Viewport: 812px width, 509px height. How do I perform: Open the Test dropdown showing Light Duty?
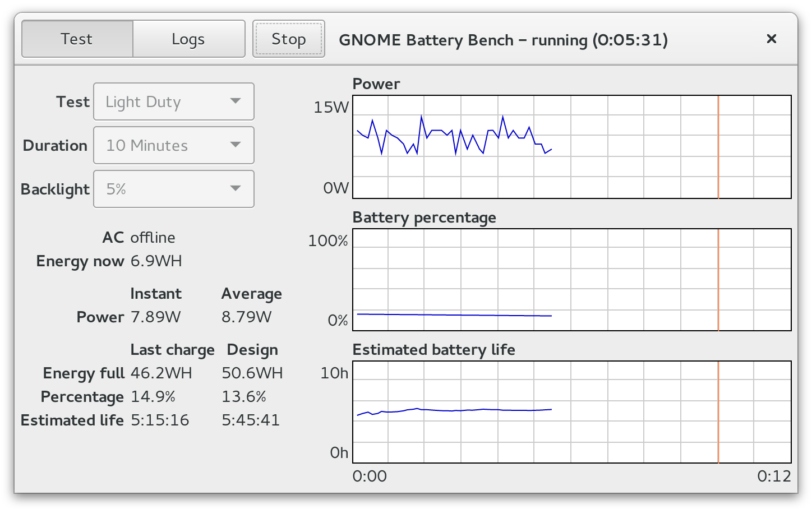tap(173, 101)
